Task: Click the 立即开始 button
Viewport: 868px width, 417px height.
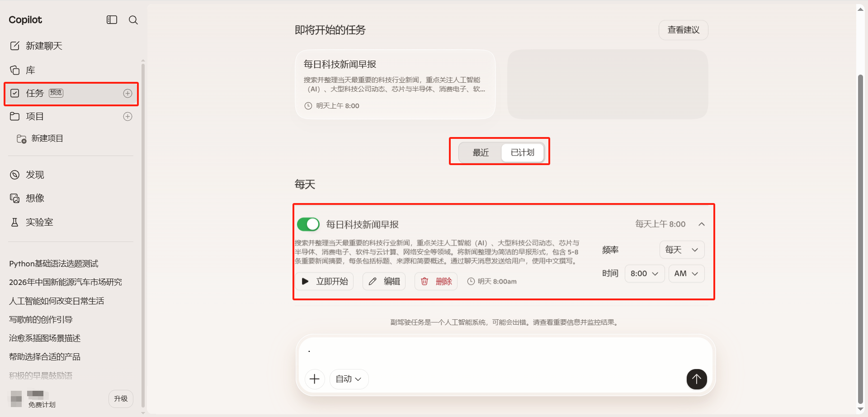Action: (x=325, y=281)
